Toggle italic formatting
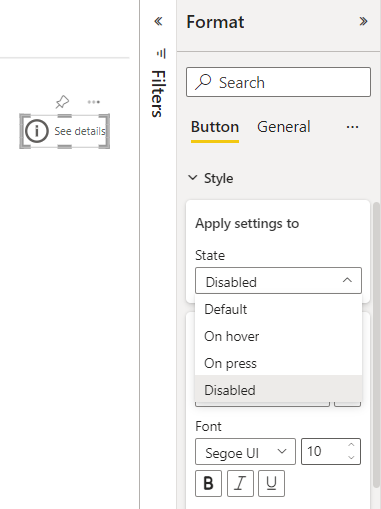This screenshot has height=509, width=381. (x=240, y=483)
